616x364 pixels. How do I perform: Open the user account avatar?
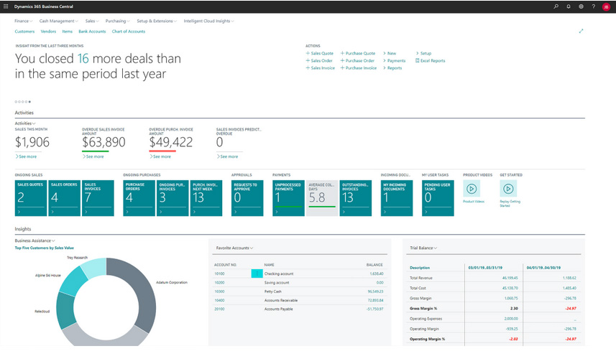(x=606, y=6)
